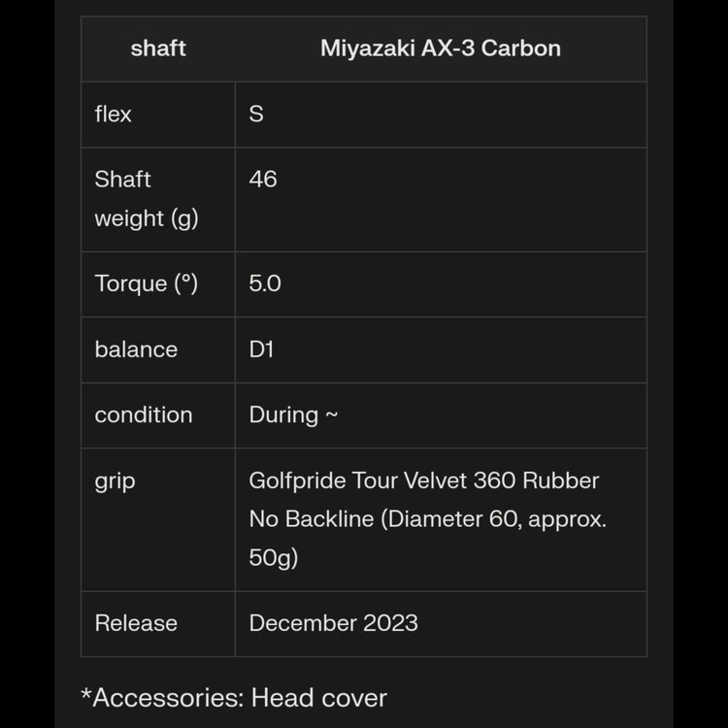Image resolution: width=728 pixels, height=728 pixels.
Task: Click the "Golfpride Tour Velvet 360 Rubber" text
Action: (x=424, y=481)
